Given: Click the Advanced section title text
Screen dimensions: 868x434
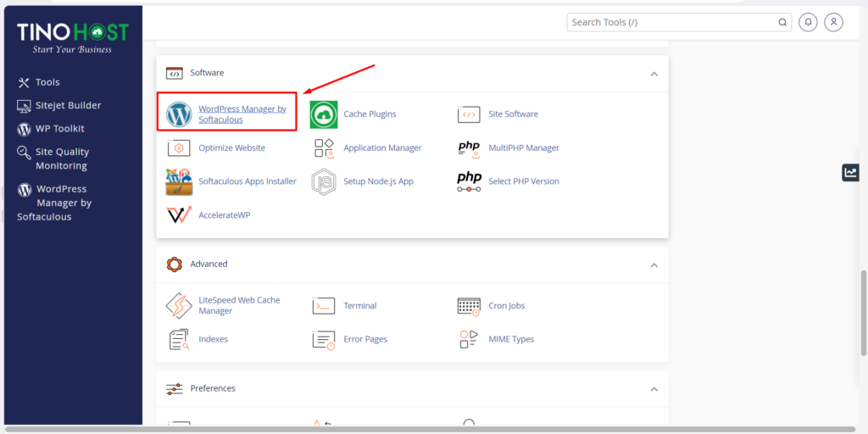Looking at the screenshot, I should [x=209, y=264].
